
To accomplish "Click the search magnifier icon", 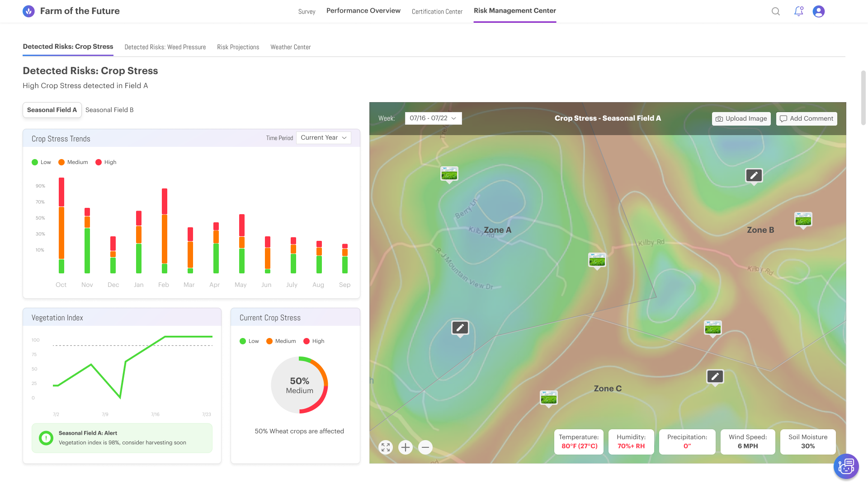I will point(776,12).
